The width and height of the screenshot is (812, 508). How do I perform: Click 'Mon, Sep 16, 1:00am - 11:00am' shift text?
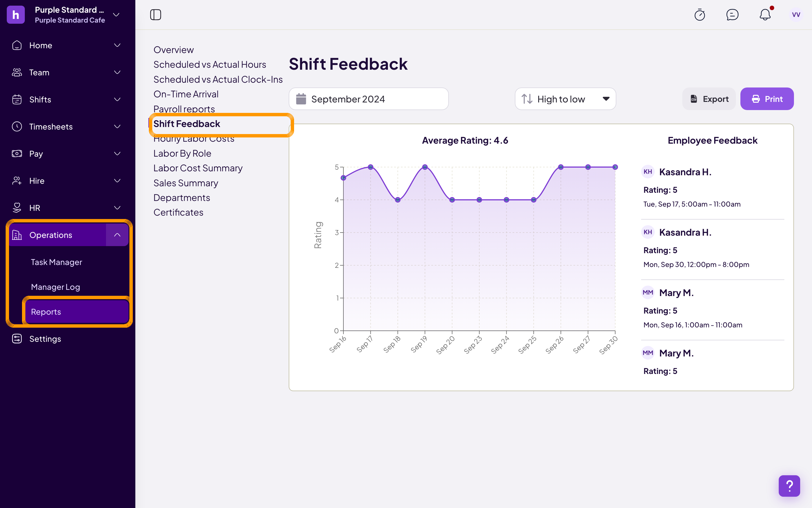click(x=692, y=325)
